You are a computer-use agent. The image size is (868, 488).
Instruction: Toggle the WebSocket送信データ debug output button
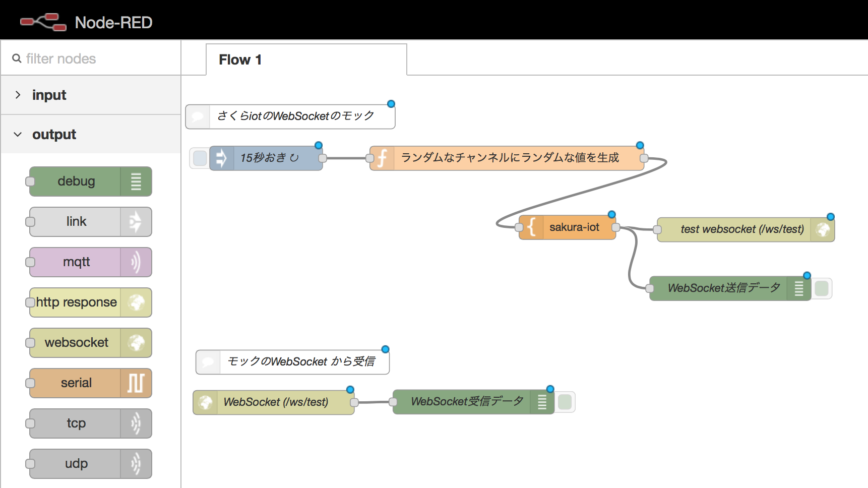(822, 288)
